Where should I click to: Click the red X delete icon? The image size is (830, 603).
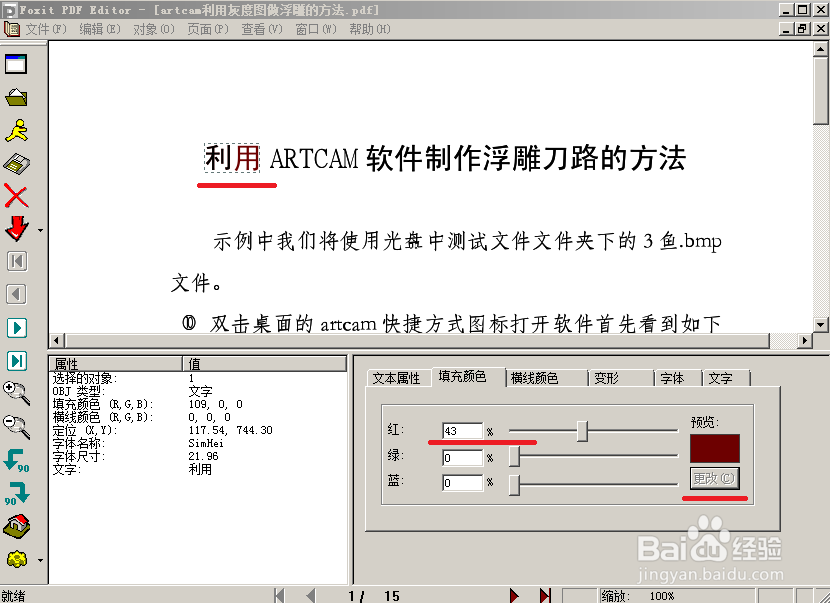click(x=16, y=196)
